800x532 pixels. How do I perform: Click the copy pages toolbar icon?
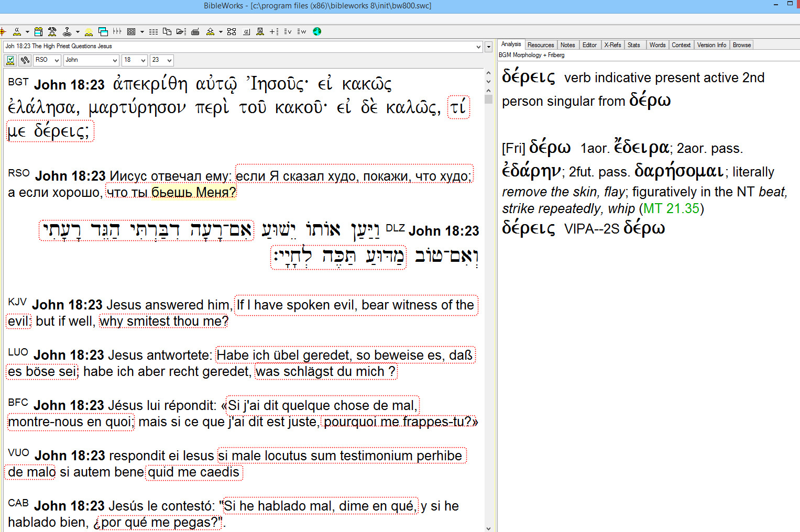tap(167, 31)
